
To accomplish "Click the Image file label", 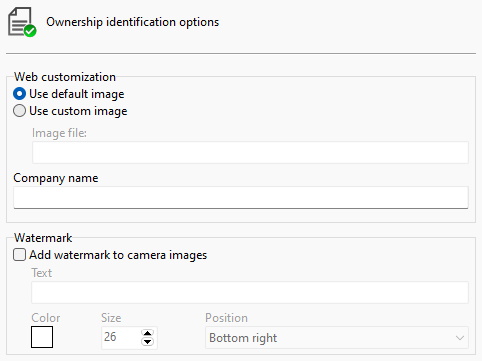I will [x=59, y=133].
